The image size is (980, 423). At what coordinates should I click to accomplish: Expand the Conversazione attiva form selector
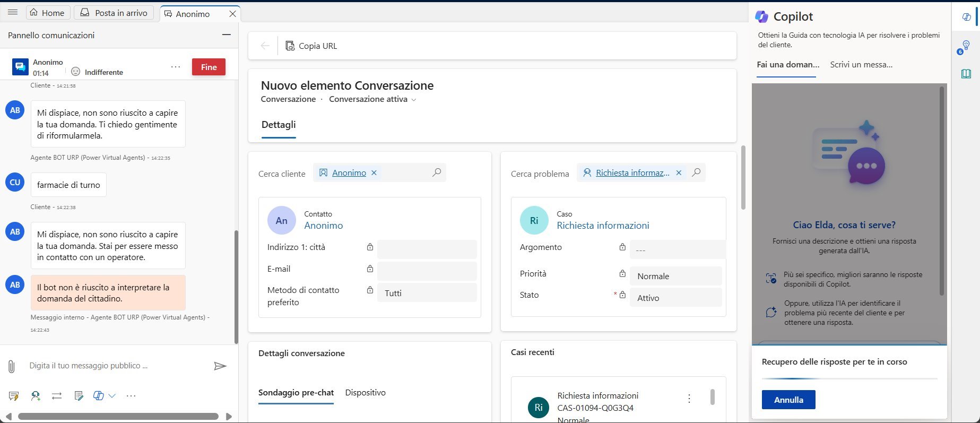414,100
